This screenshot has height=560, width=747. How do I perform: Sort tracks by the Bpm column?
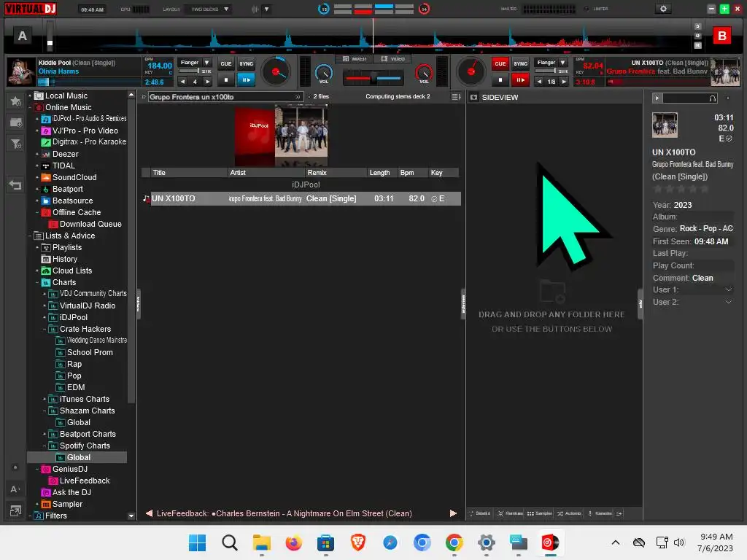coord(413,172)
